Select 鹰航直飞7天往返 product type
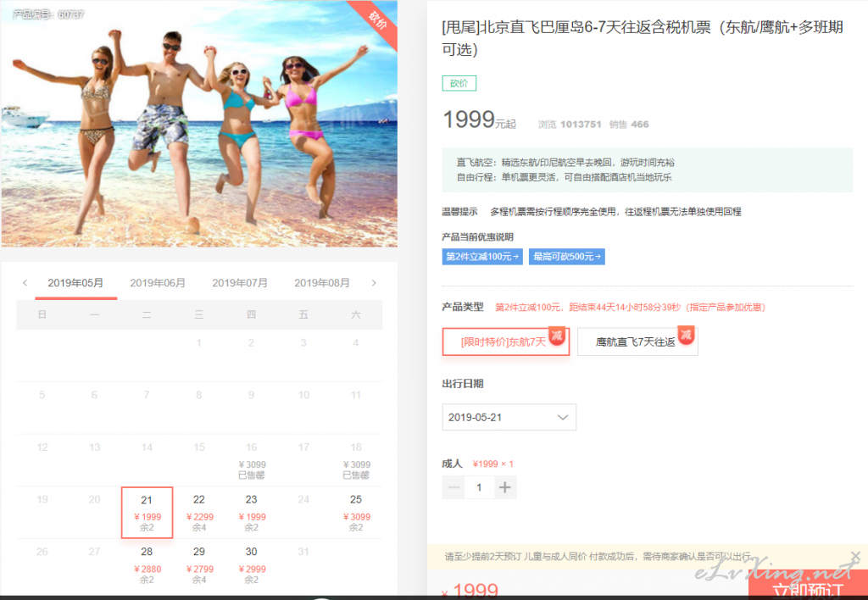The width and height of the screenshot is (868, 600). 637,342
